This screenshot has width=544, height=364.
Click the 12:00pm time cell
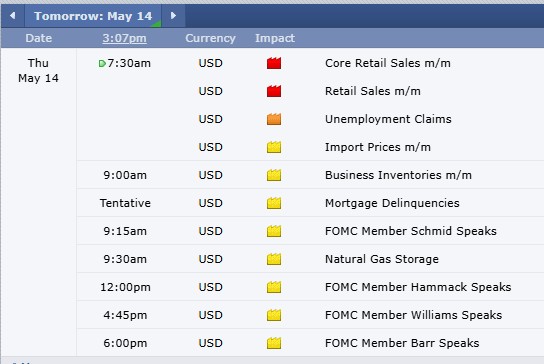125,287
